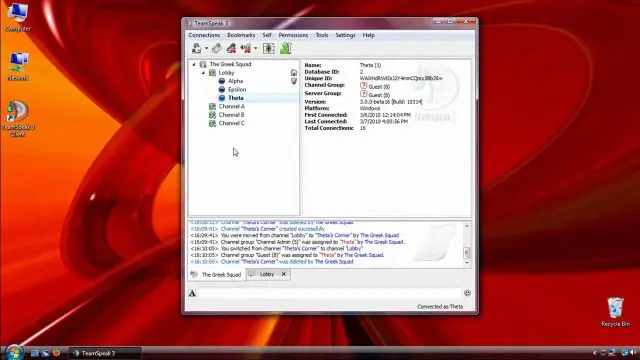Viewport: 640px width, 360px height.
Task: Open the Help menu
Action: tap(369, 35)
